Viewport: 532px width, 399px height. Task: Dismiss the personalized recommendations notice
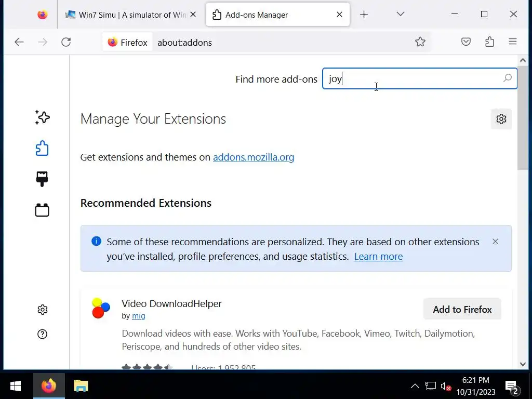tap(495, 241)
